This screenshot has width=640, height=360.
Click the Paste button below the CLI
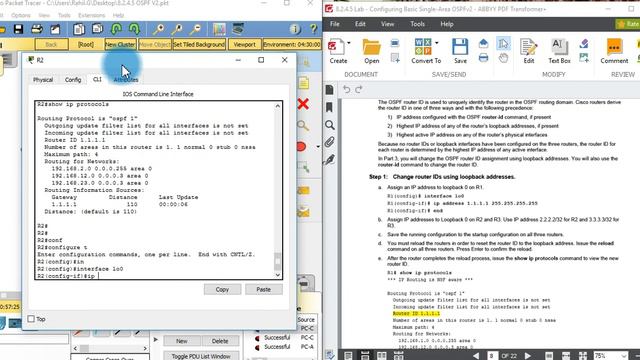263,289
